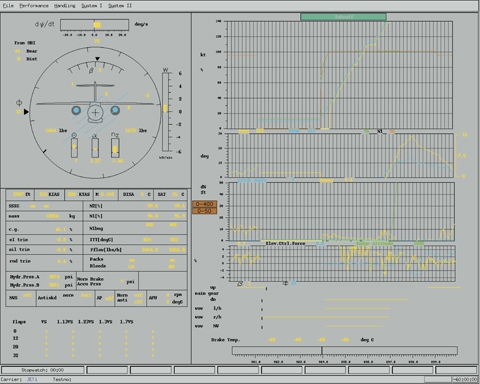Open the System II menu
This screenshot has width=480, height=384.
[x=120, y=6]
